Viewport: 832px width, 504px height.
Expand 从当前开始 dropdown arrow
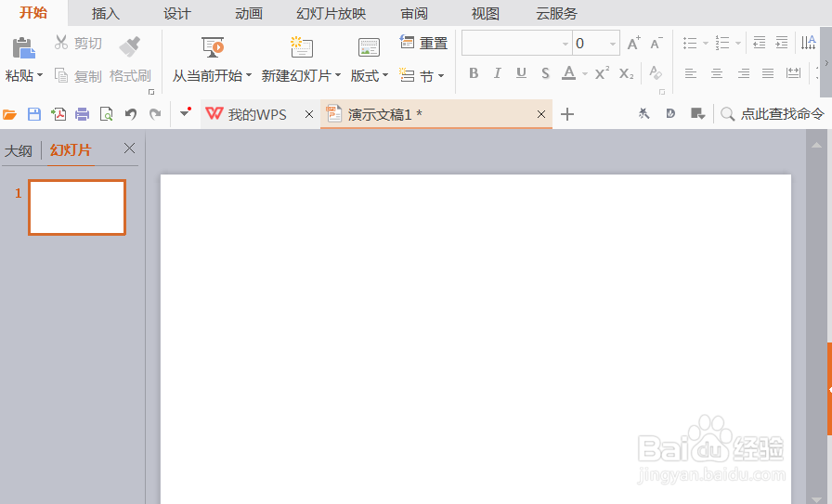tap(248, 75)
